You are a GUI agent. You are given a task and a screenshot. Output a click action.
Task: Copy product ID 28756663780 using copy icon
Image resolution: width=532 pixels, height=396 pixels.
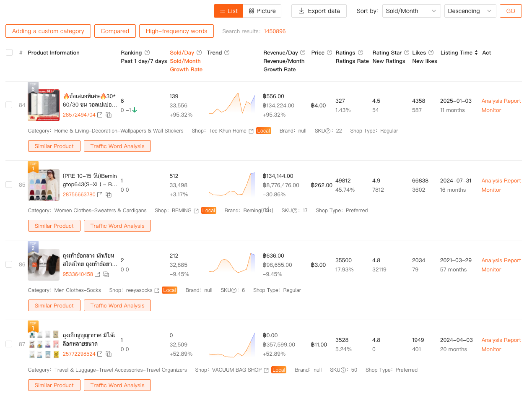(x=109, y=195)
